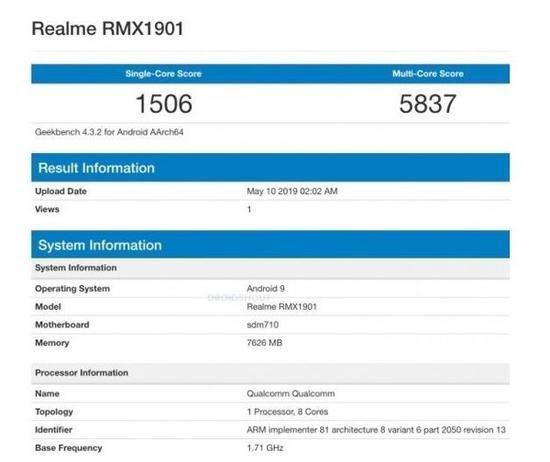Click the Realme RMX1901 page title

[x=107, y=28]
